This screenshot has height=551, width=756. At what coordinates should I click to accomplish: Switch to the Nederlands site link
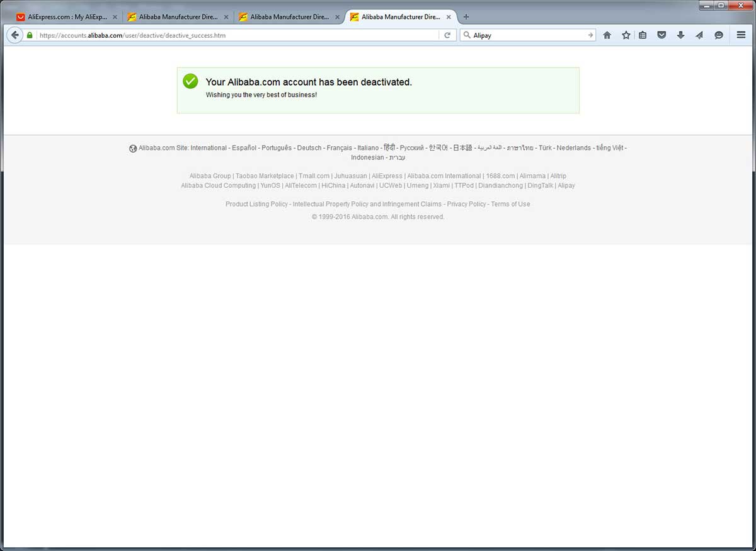[574, 148]
